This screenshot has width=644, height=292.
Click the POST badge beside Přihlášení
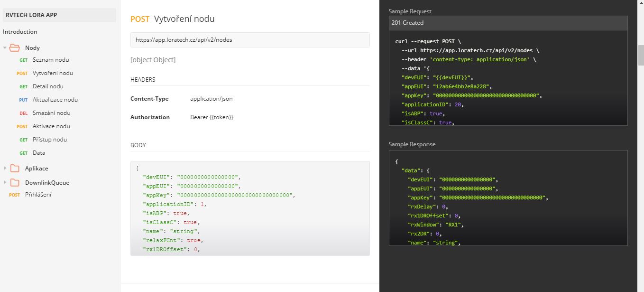(14, 195)
